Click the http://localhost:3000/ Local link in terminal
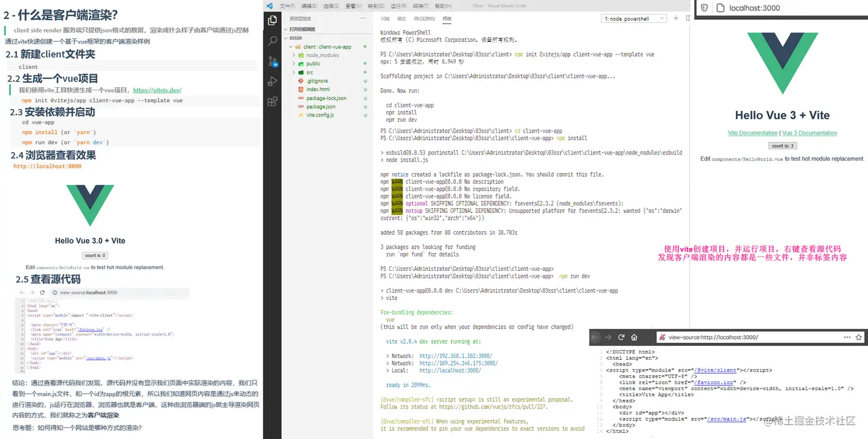 [450, 371]
